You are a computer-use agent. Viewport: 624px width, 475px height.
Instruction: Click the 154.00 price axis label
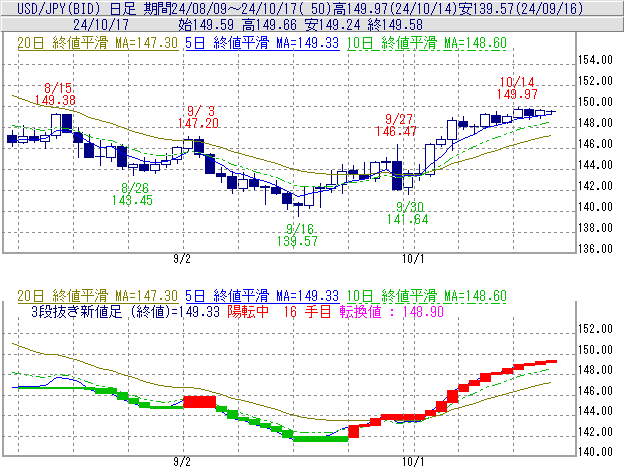click(595, 60)
